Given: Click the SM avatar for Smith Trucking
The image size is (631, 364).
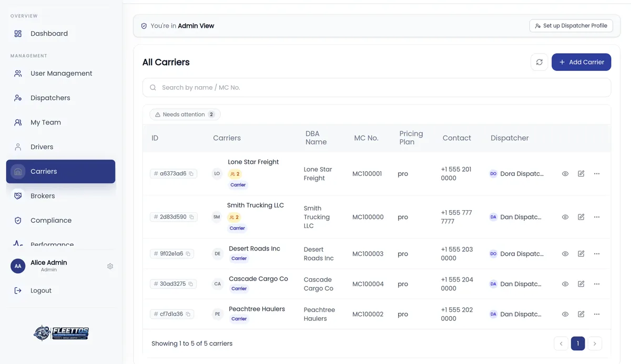Looking at the screenshot, I should coord(217,216).
